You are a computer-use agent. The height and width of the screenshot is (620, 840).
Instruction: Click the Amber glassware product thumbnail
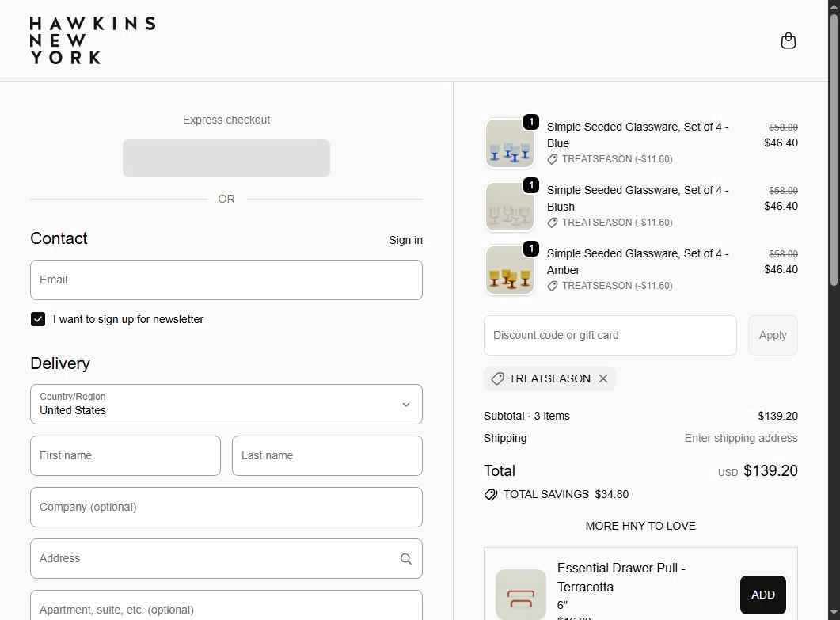coord(509,270)
